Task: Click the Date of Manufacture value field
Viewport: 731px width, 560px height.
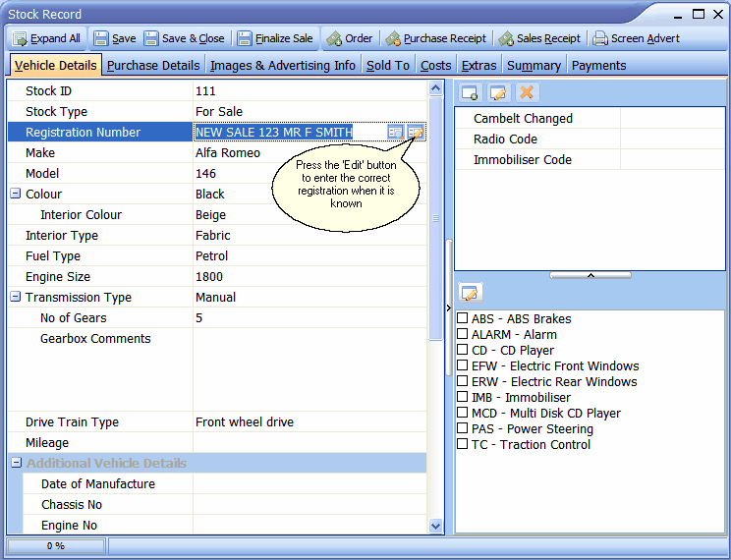Action: tap(310, 484)
